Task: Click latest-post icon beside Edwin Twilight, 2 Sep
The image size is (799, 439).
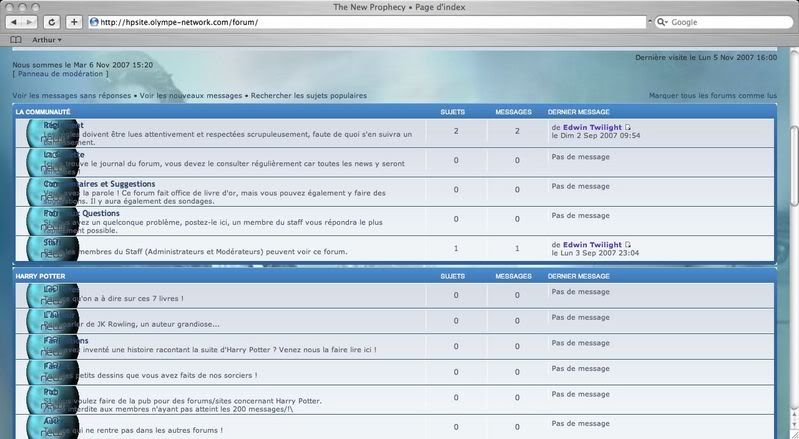Action: point(628,128)
